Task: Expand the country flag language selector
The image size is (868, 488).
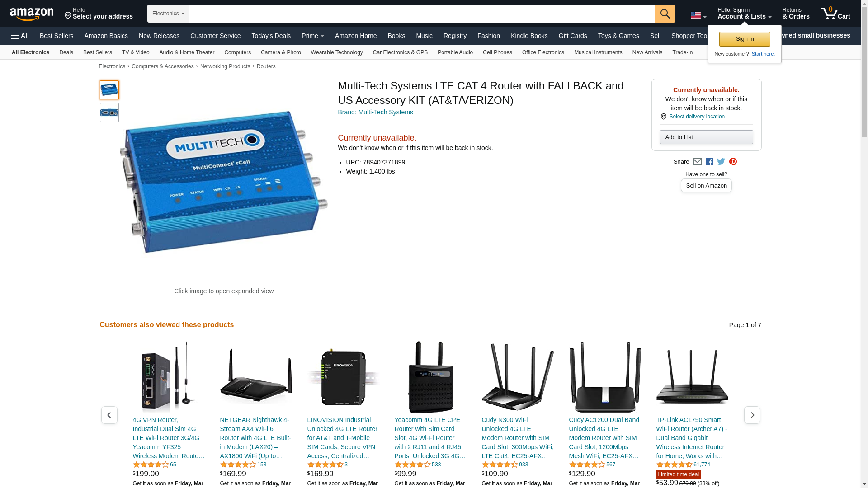Action: [x=698, y=15]
